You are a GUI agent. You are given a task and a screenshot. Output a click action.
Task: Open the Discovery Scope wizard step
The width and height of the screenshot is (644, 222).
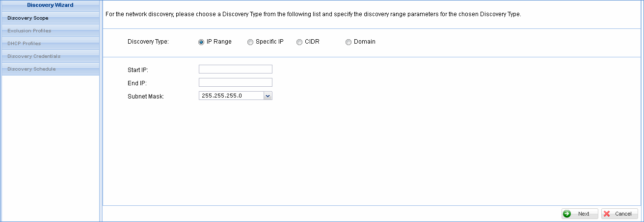tap(28, 18)
